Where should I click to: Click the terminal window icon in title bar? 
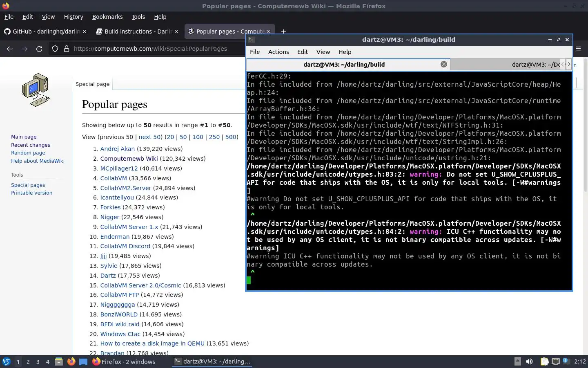click(x=252, y=40)
